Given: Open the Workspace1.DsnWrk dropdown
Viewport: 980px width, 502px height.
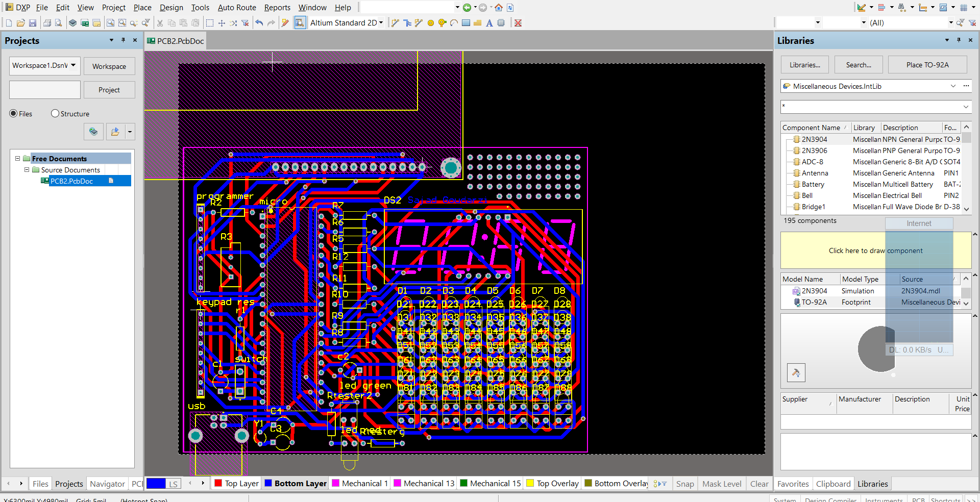Looking at the screenshot, I should [73, 65].
